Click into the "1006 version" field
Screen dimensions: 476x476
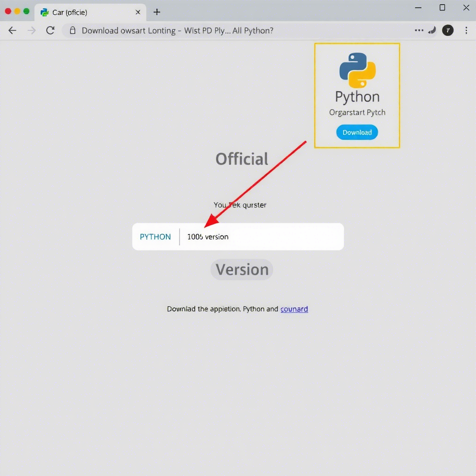(260, 237)
